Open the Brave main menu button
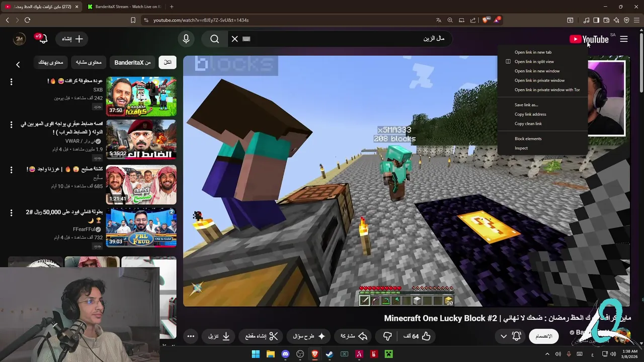 (x=637, y=20)
